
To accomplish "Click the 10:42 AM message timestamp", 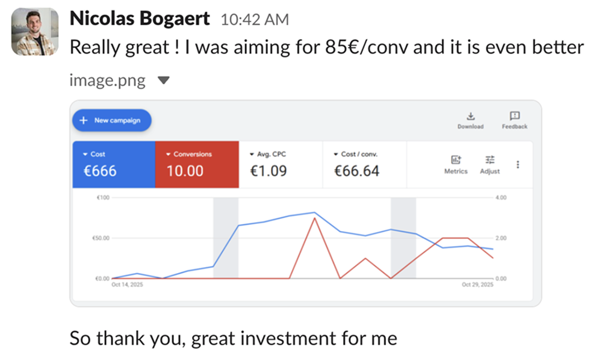I will [x=255, y=20].
